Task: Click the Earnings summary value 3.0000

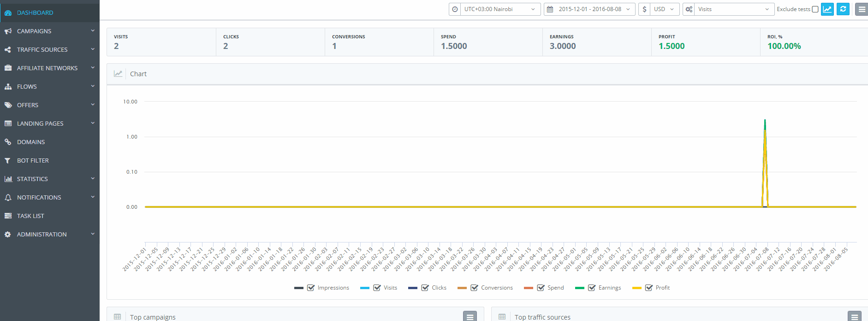Action: coord(563,46)
